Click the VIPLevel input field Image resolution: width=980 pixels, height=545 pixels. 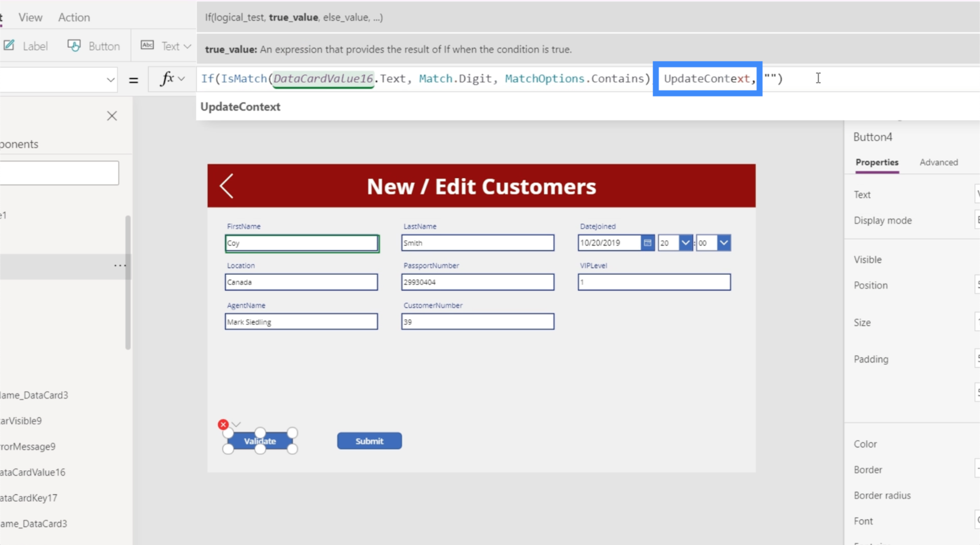coord(654,282)
